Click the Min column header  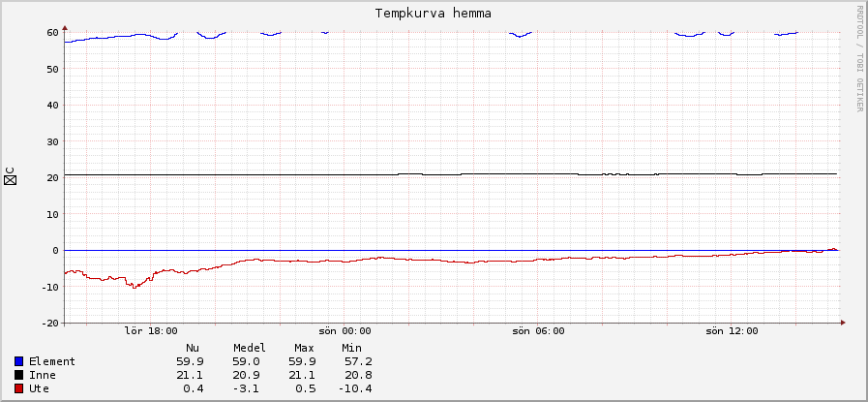351,348
